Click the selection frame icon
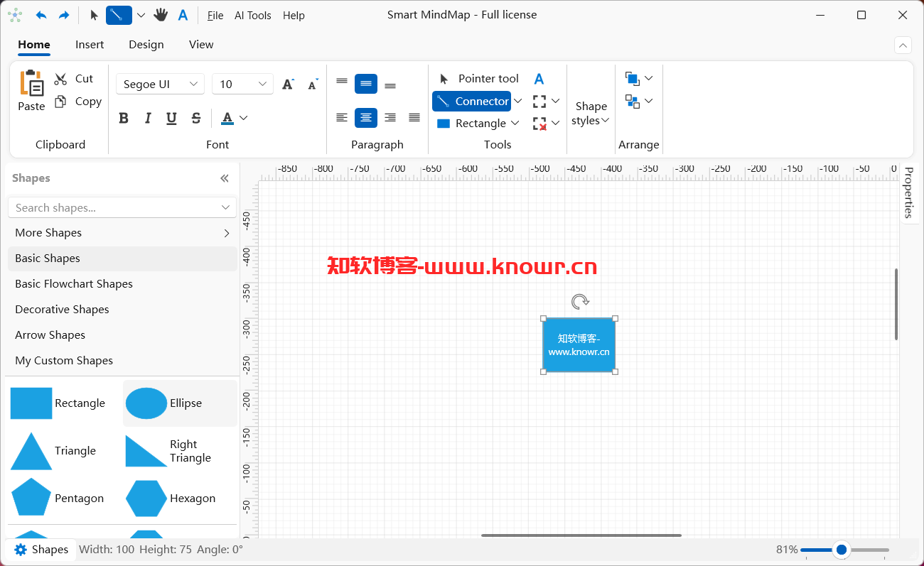 (539, 102)
